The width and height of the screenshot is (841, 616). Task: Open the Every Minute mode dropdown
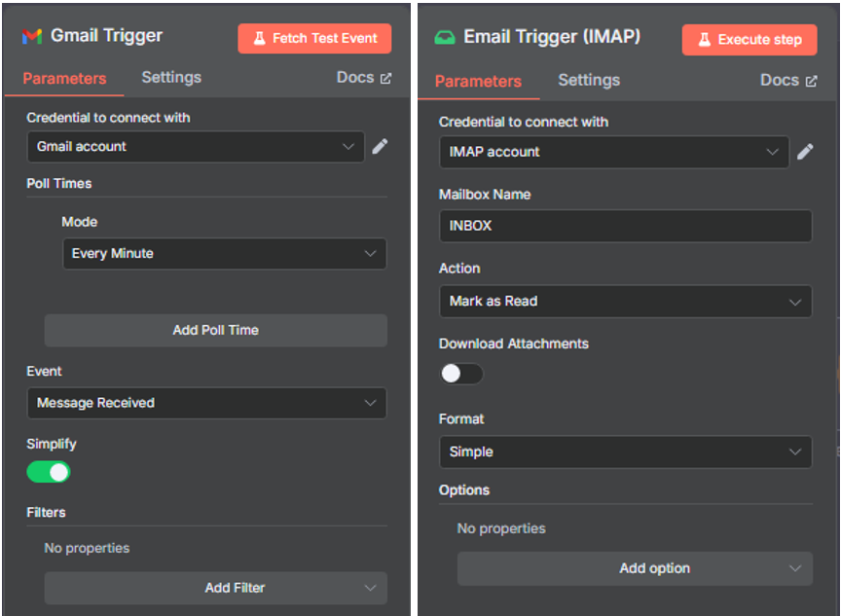click(225, 254)
